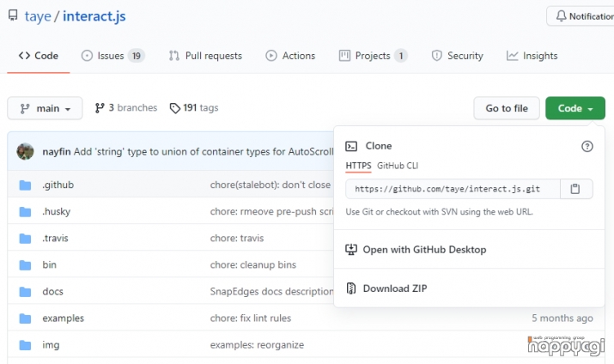The width and height of the screenshot is (614, 364).
Task: Switch to the Code tab
Action: [39, 56]
